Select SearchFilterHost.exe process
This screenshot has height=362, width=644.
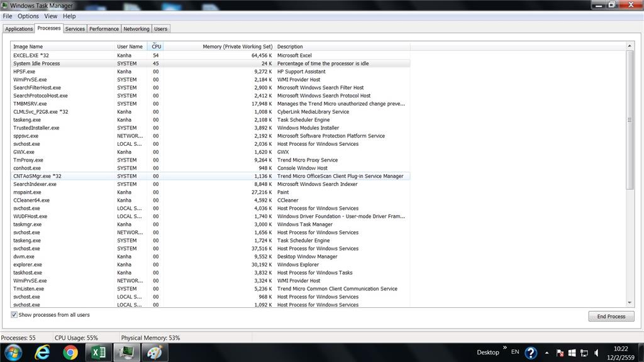click(210, 87)
